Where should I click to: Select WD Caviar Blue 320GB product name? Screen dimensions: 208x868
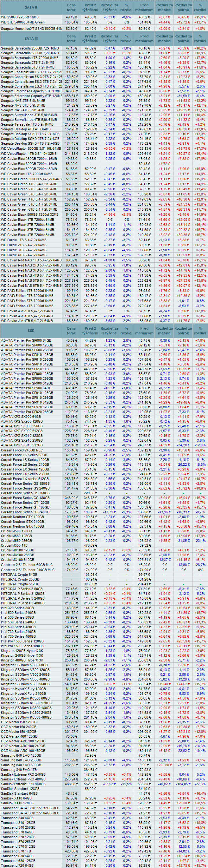(29, 164)
